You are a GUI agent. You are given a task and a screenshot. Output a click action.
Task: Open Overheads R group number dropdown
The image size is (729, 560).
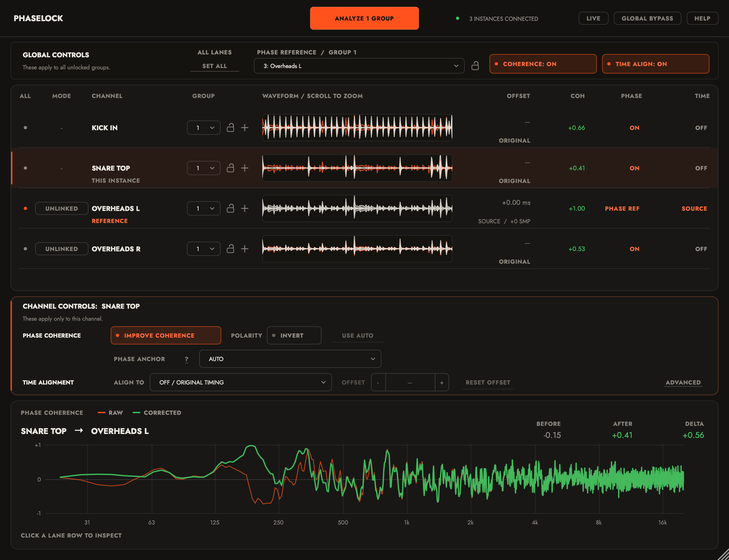(204, 249)
